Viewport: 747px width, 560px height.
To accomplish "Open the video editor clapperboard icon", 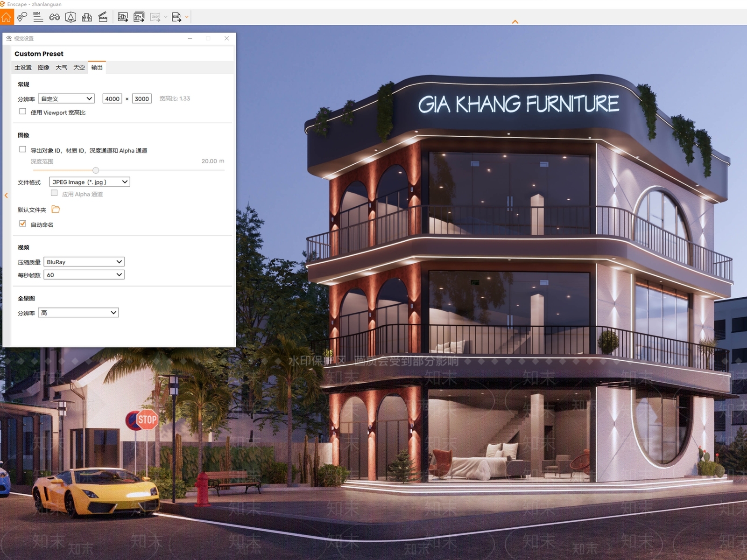I will point(103,17).
